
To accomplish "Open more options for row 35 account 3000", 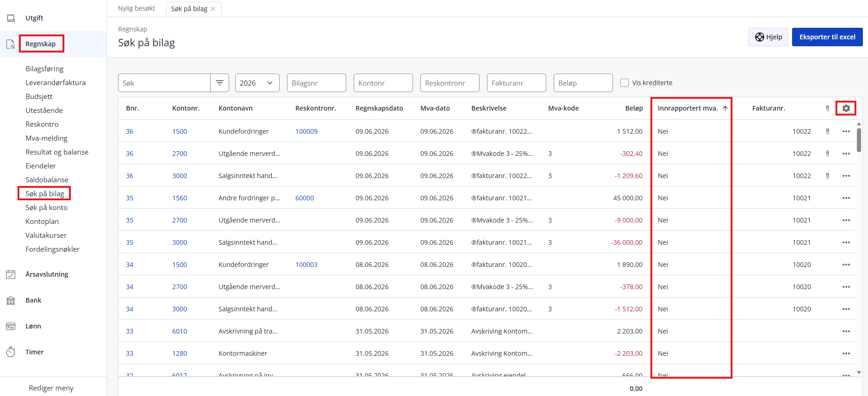I will click(846, 242).
